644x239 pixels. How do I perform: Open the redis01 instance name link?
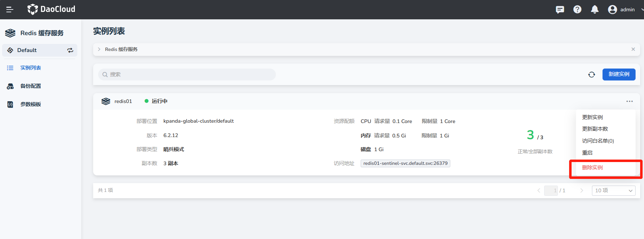click(x=123, y=101)
